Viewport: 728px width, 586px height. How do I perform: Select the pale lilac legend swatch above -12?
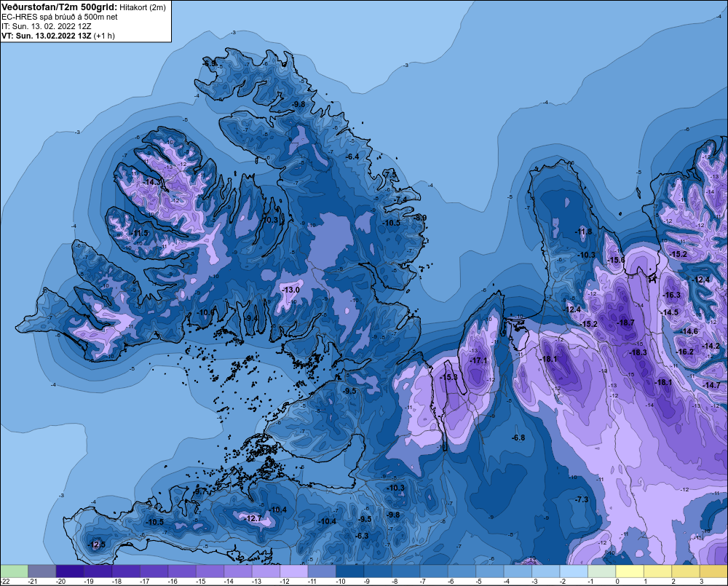294,571
